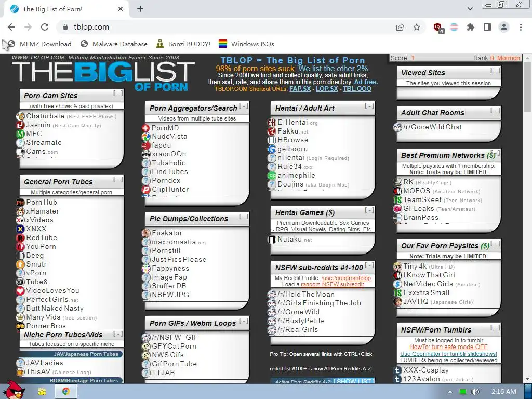The height and width of the screenshot is (399, 532).
Task: Open the tab search chevron
Action: [x=470, y=9]
